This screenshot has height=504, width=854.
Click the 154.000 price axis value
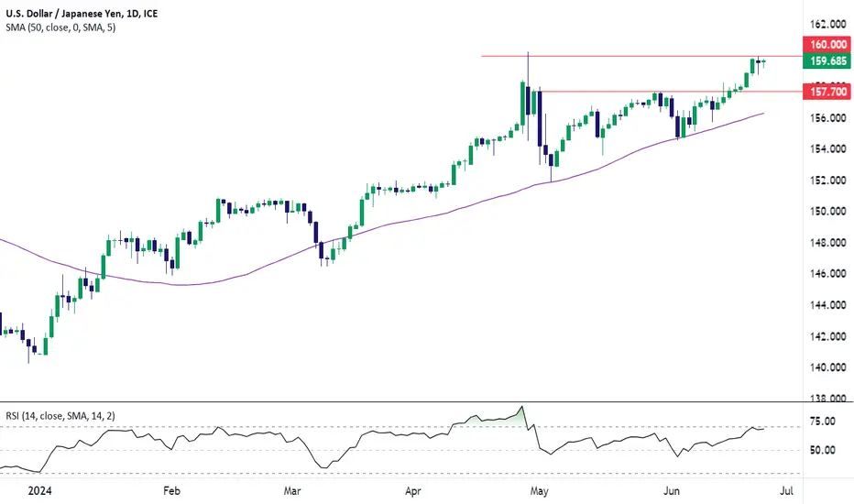coord(827,148)
